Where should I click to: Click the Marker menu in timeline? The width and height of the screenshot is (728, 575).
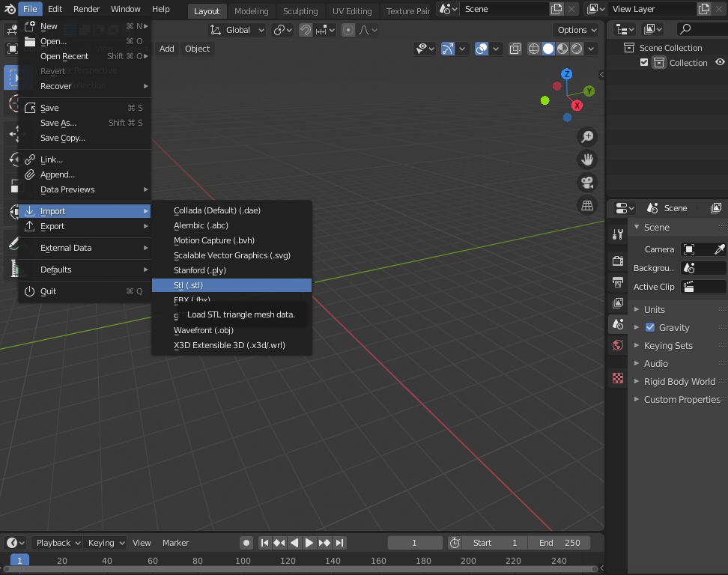176,543
